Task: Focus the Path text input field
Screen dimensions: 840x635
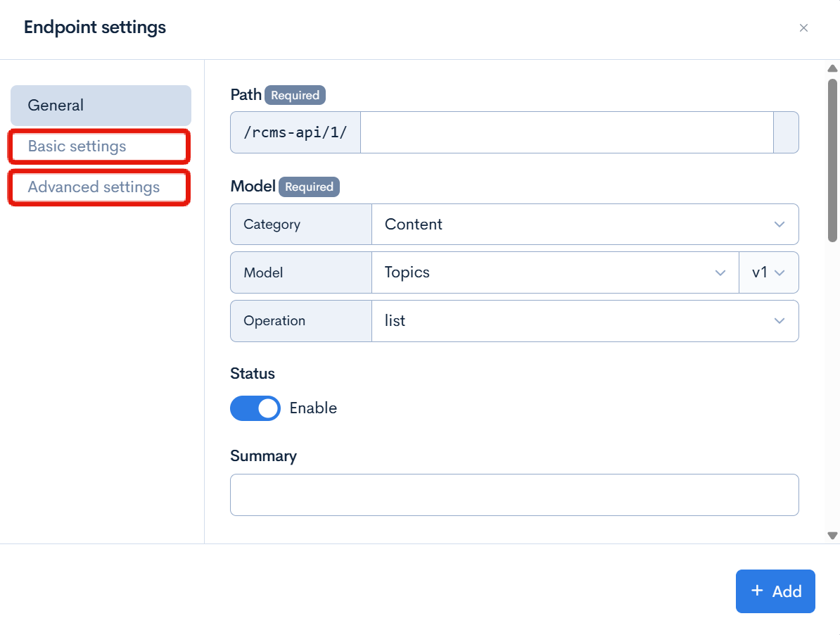Action: pos(566,132)
